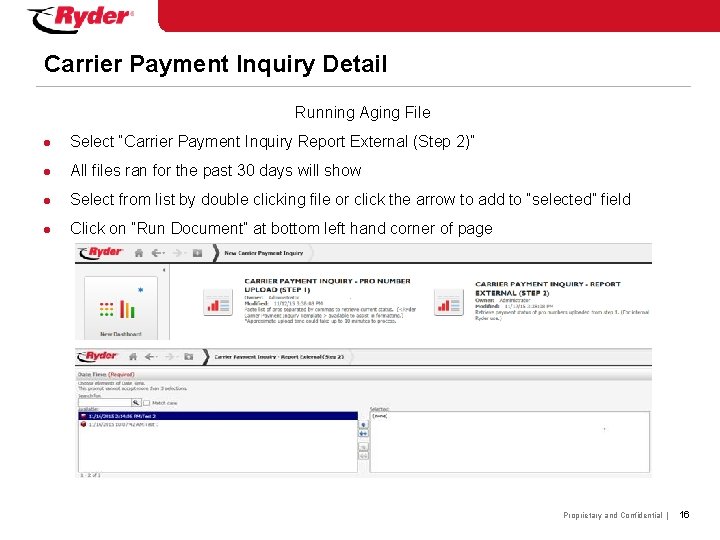720x540 pixels.
Task: Select the highlighted first file in the Available list
Action: pos(218,416)
